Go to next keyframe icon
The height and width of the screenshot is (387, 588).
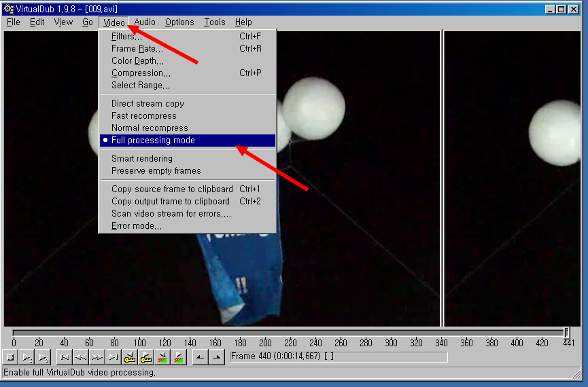coord(146,357)
